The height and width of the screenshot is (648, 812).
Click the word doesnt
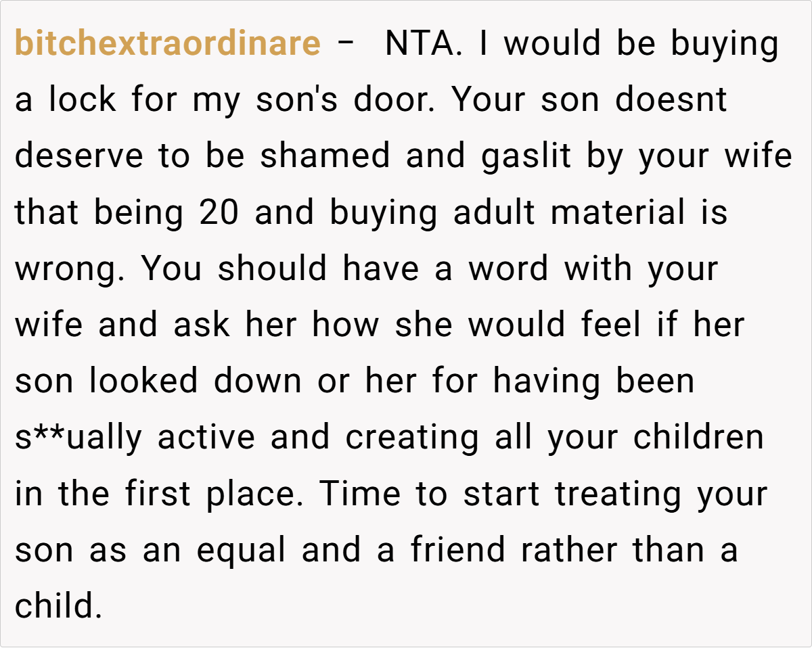(x=671, y=100)
